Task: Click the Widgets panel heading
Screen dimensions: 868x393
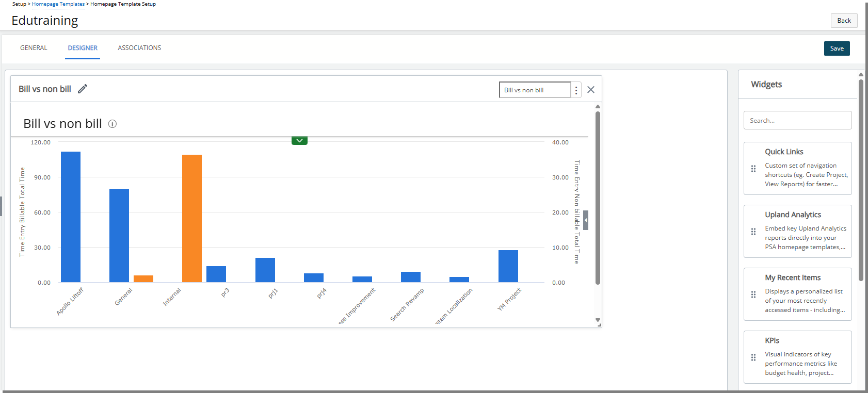Action: [766, 85]
